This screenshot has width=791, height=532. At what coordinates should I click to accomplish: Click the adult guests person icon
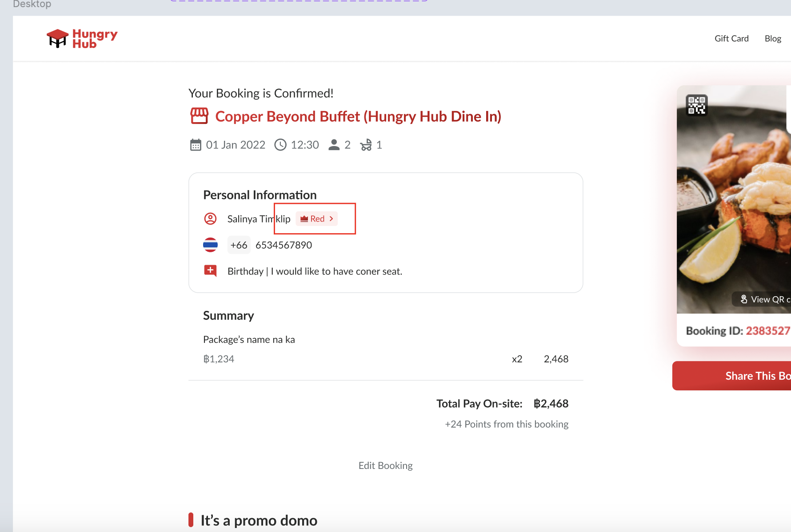click(x=334, y=145)
